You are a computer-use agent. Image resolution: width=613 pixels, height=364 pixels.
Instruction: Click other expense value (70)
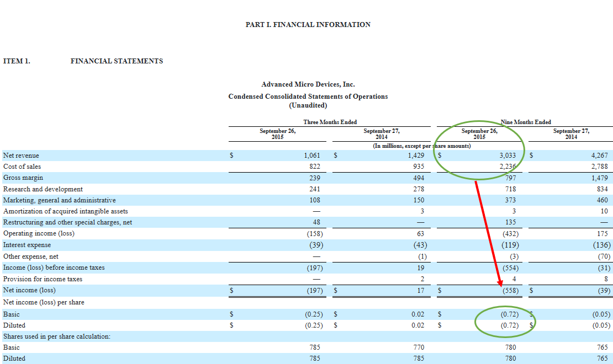click(x=604, y=256)
